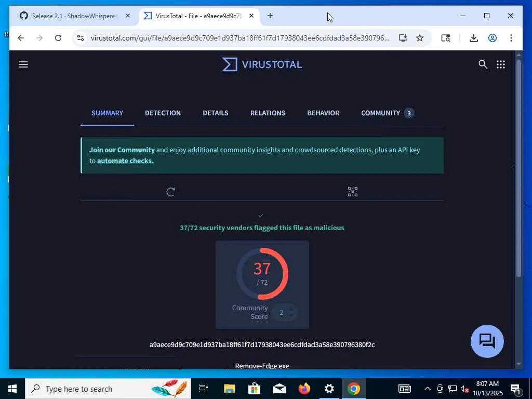Open the SUMMARY tab
Image resolution: width=532 pixels, height=399 pixels.
[107, 113]
